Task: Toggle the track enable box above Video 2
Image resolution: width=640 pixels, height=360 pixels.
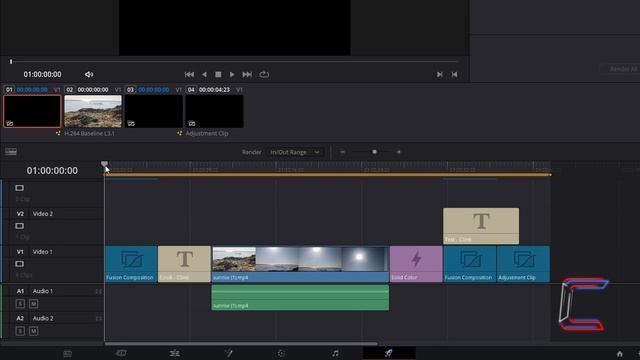Action: [19, 188]
